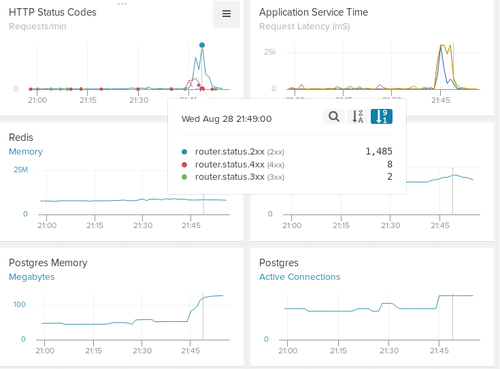The image size is (500, 369).
Task: Click the red router.status.4xx legend dot
Action: click(x=184, y=165)
